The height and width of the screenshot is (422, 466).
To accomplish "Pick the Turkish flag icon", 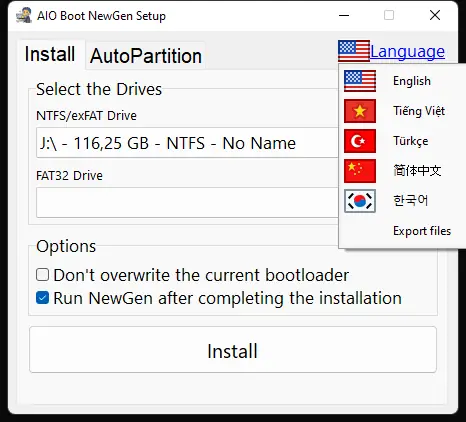I will coord(360,141).
